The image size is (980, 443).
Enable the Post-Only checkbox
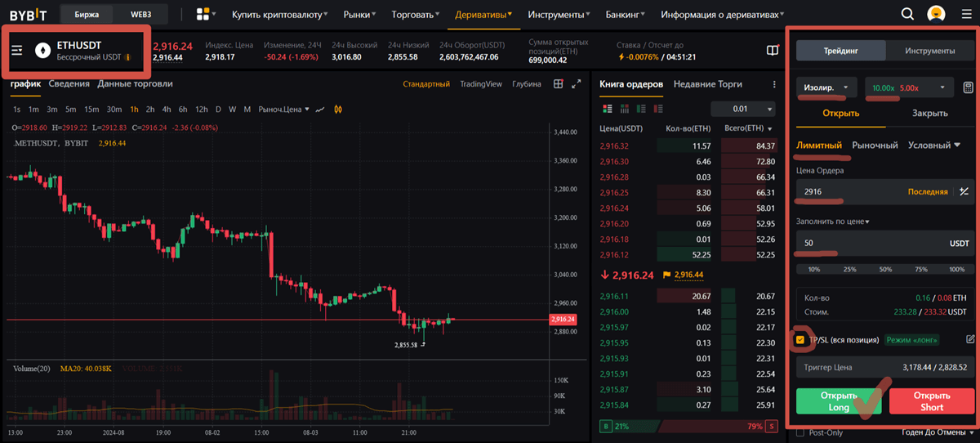point(800,433)
